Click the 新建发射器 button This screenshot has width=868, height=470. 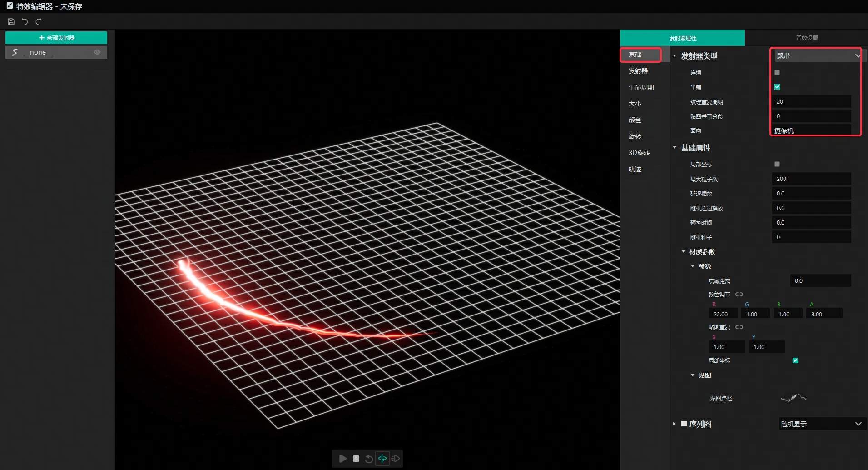pos(56,38)
